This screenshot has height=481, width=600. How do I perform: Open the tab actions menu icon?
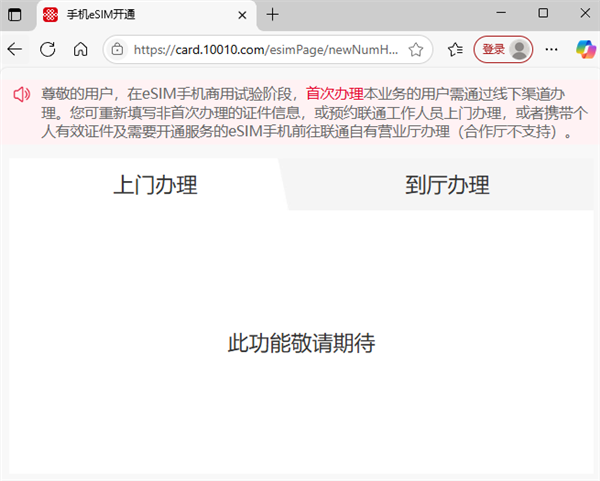[15, 14]
